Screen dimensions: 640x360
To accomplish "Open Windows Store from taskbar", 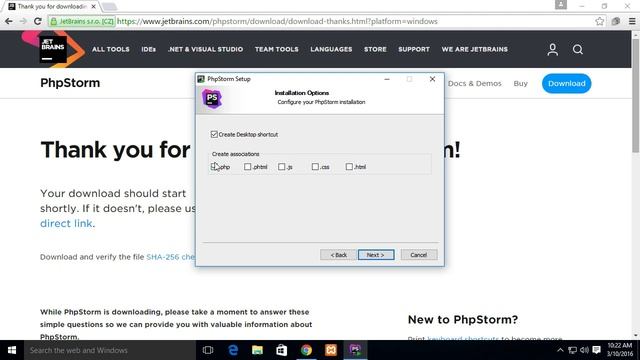I will 282,350.
